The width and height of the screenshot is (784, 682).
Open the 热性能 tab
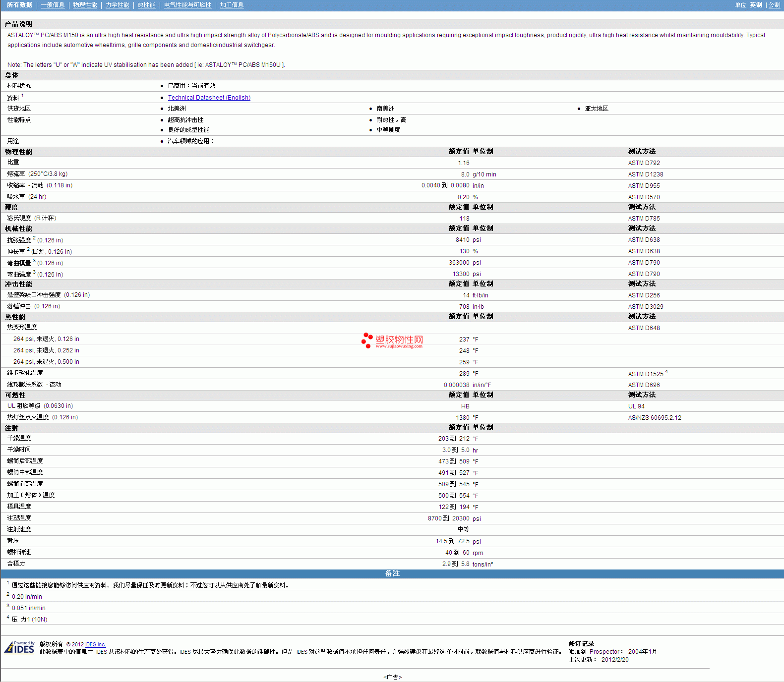(x=146, y=5)
